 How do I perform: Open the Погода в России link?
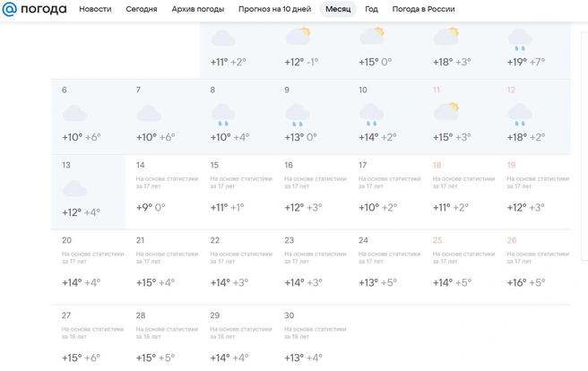[x=424, y=9]
